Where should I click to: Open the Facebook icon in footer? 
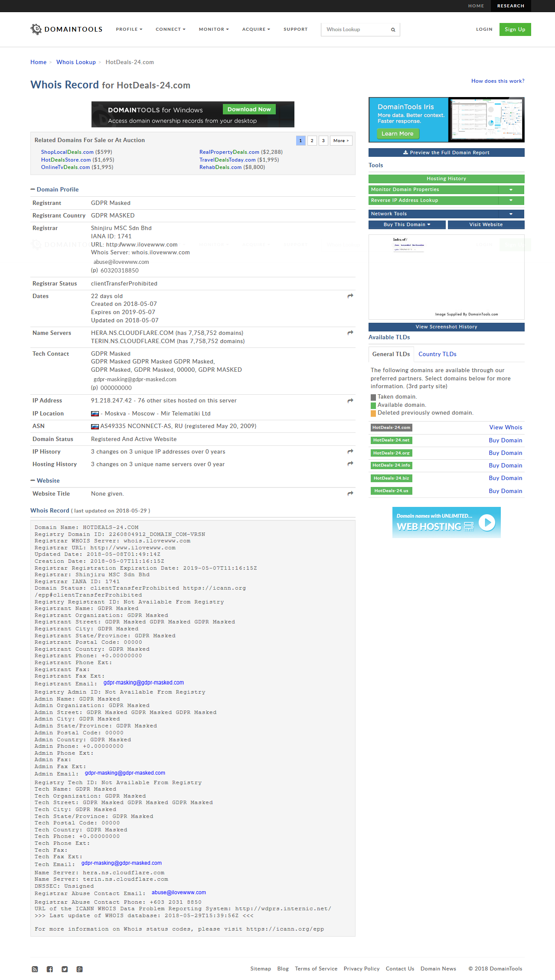coord(50,969)
